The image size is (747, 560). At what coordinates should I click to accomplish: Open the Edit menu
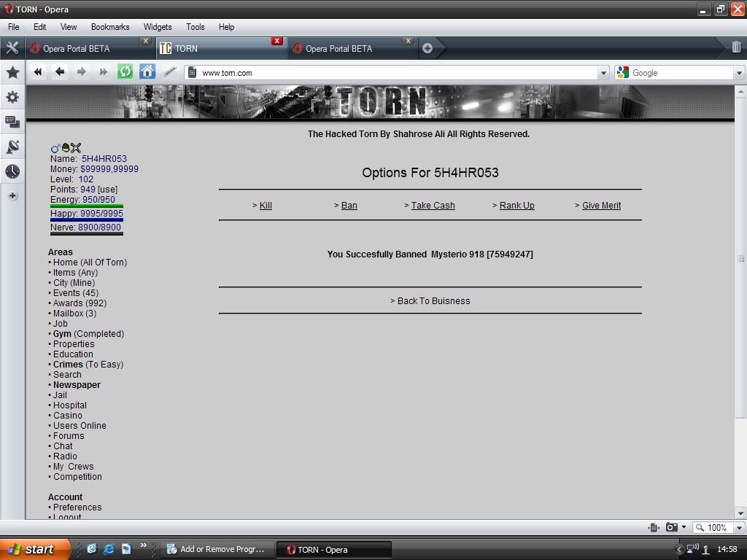pyautogui.click(x=39, y=27)
